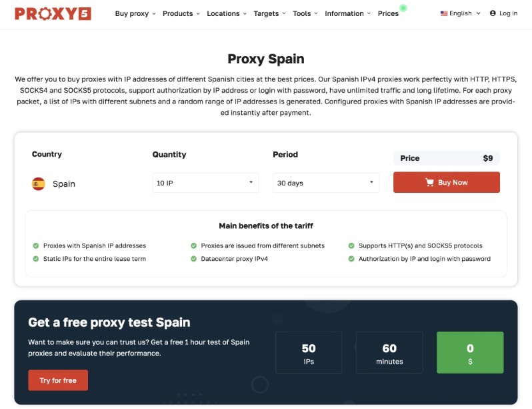Click check icon beside Static IPs for lease term
Image resolution: width=532 pixels, height=409 pixels.
[x=35, y=259]
